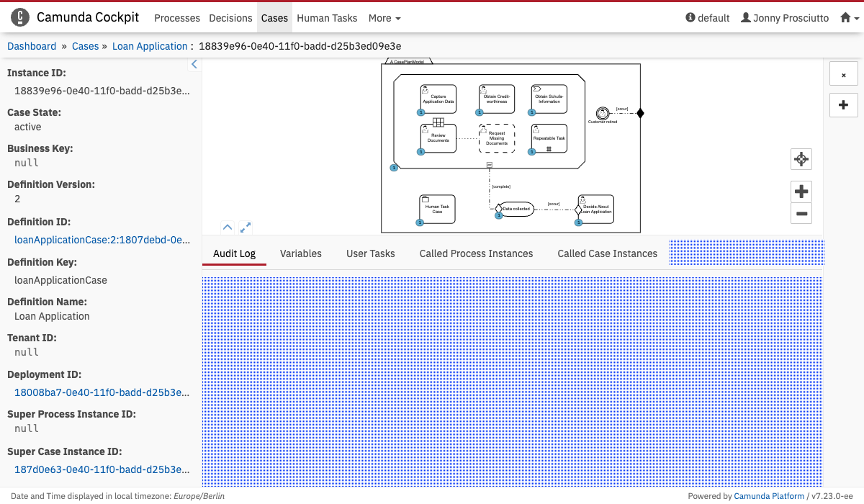Switch to the Variables tab
Screen dimensions: 864x504
[300, 253]
